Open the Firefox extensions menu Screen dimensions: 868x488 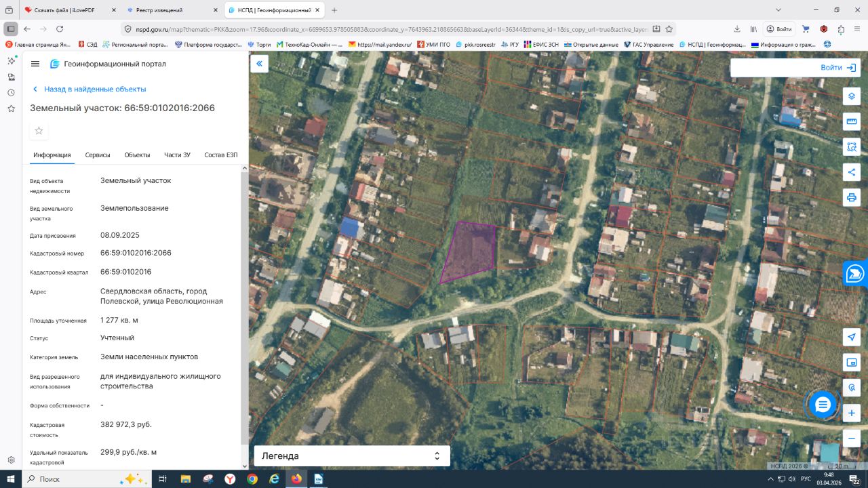pos(841,29)
